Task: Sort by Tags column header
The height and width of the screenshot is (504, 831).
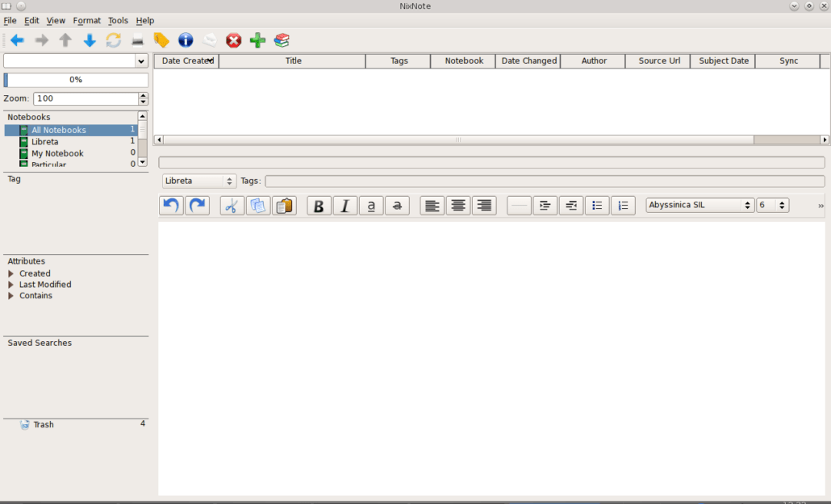Action: pos(399,61)
